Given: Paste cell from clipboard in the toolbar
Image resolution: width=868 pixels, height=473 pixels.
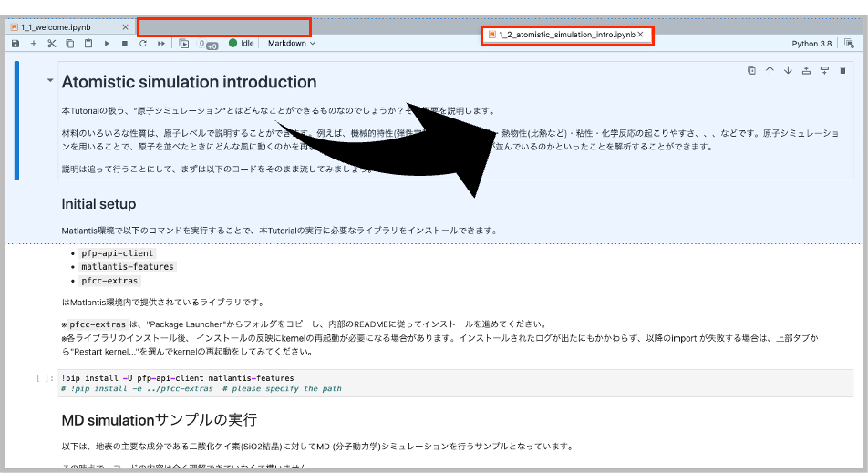Looking at the screenshot, I should pos(88,43).
